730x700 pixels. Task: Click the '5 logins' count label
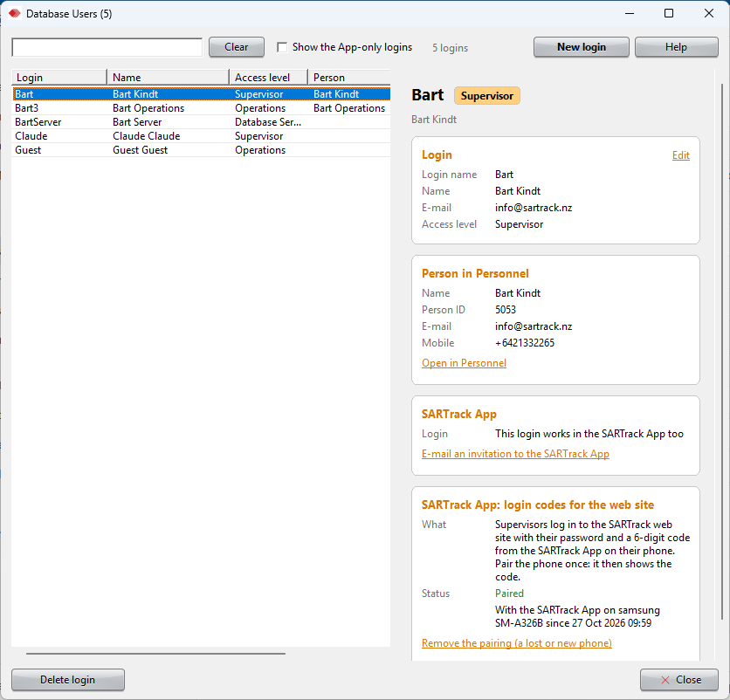point(450,48)
